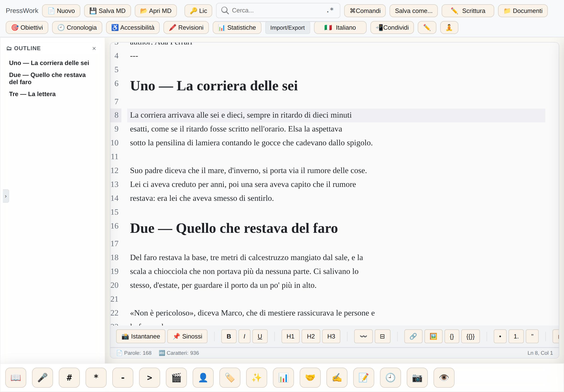564x392 pixels.
Task: Click the clapperboard scene icon
Action: (x=176, y=377)
